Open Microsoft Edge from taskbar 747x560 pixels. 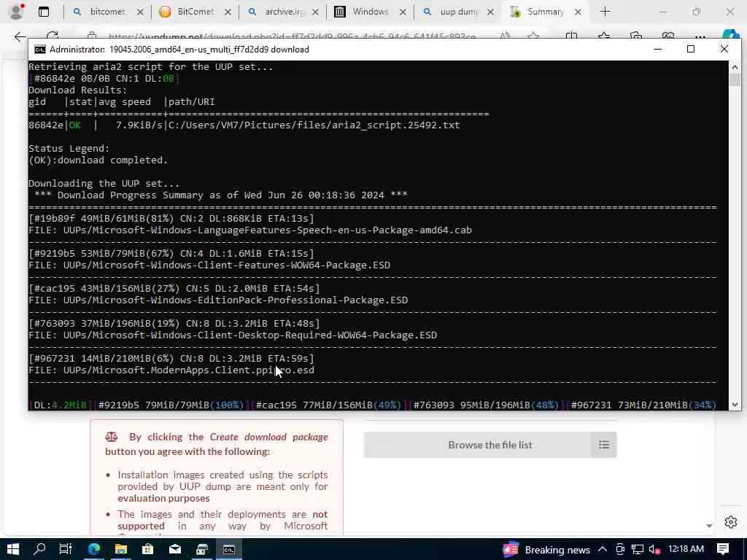tap(94, 550)
